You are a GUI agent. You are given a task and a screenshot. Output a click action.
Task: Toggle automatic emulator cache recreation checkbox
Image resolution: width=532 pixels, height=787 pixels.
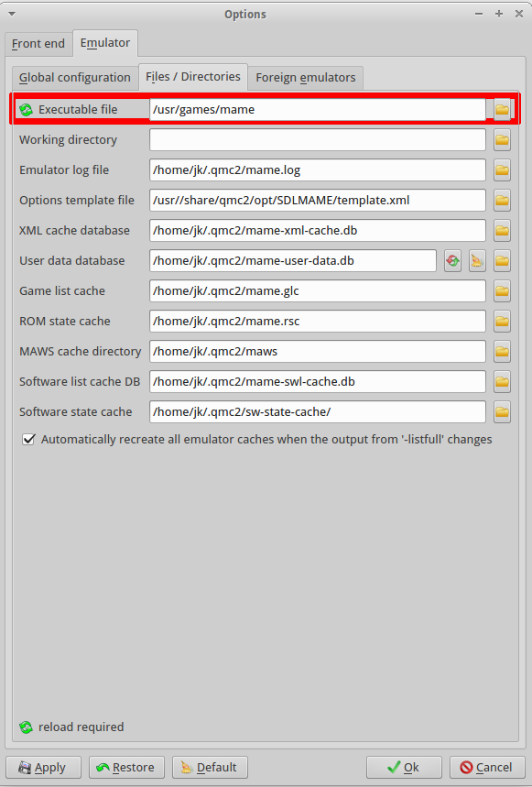(x=28, y=439)
